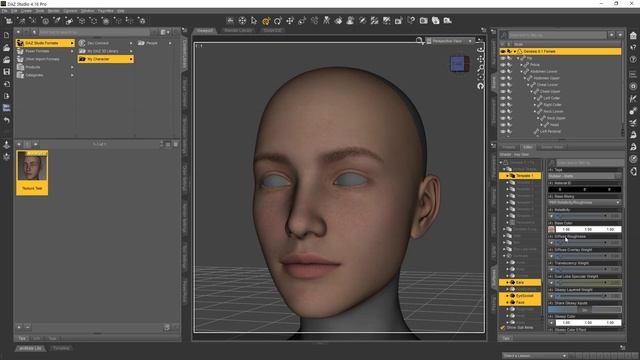Viewport: 640px width, 360px height.
Task: Click the camera Render icon in top toolbar
Action: click(423, 21)
